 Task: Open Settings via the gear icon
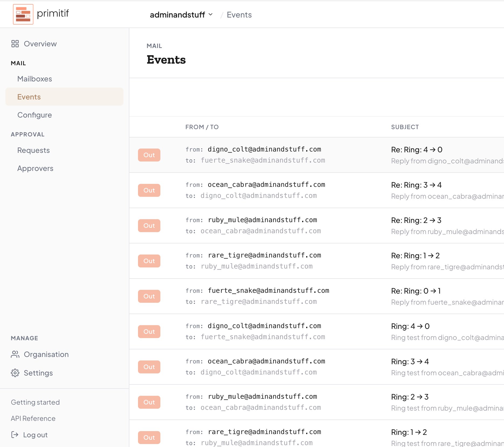[x=15, y=373]
